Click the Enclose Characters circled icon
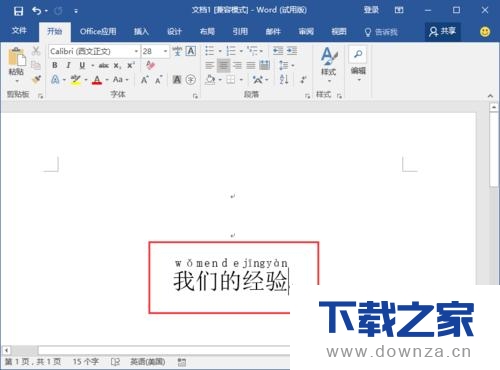 pyautogui.click(x=191, y=80)
